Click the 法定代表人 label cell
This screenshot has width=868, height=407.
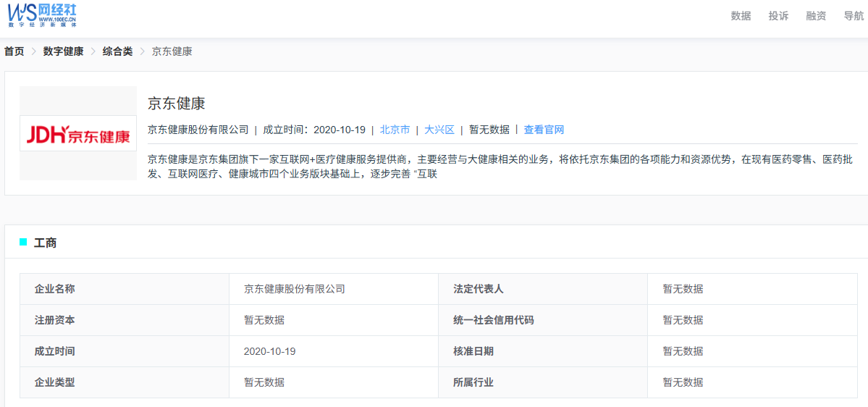point(543,288)
